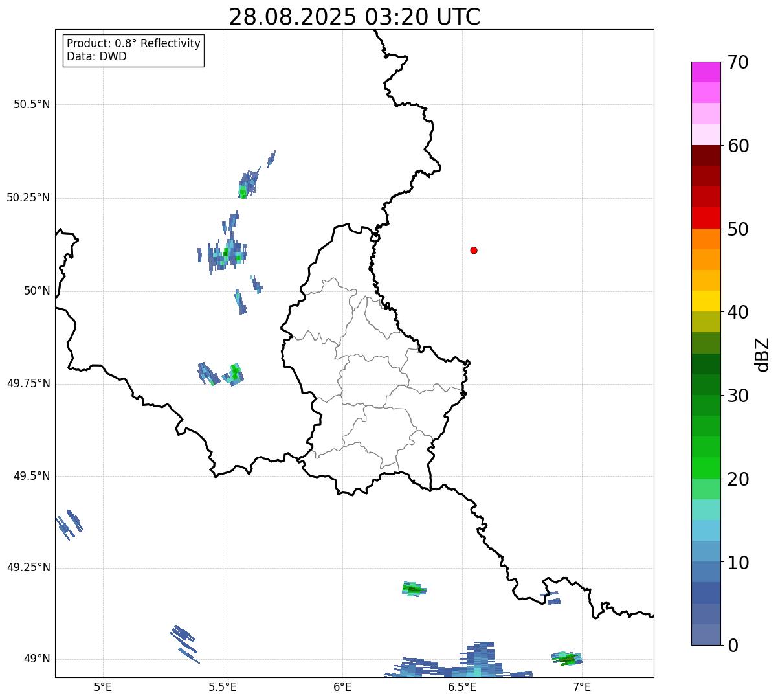The image size is (778, 700).
Task: Click the bright green 20 dBZ swatch
Action: (706, 468)
